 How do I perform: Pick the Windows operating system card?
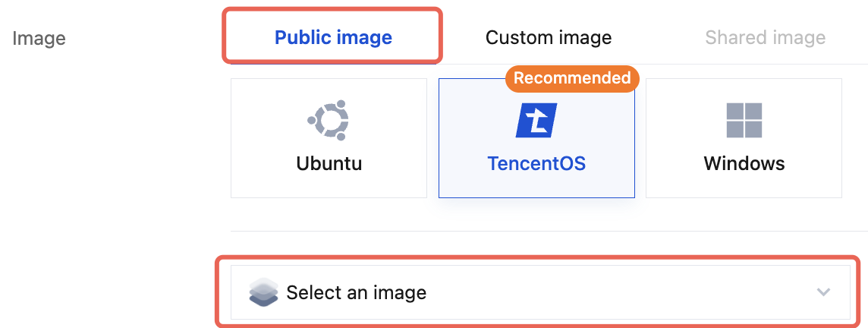tap(744, 138)
